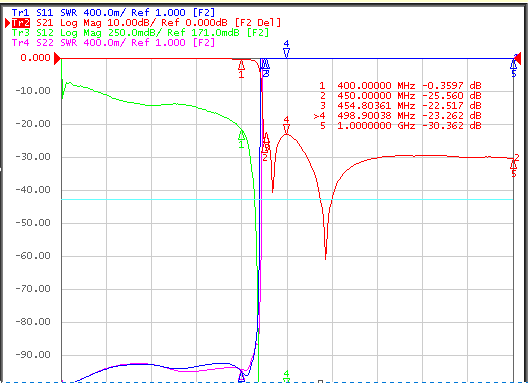Screen dimensions: 528x383
Task: Select the Tr4 S22 SWR trace label
Action: point(113,42)
